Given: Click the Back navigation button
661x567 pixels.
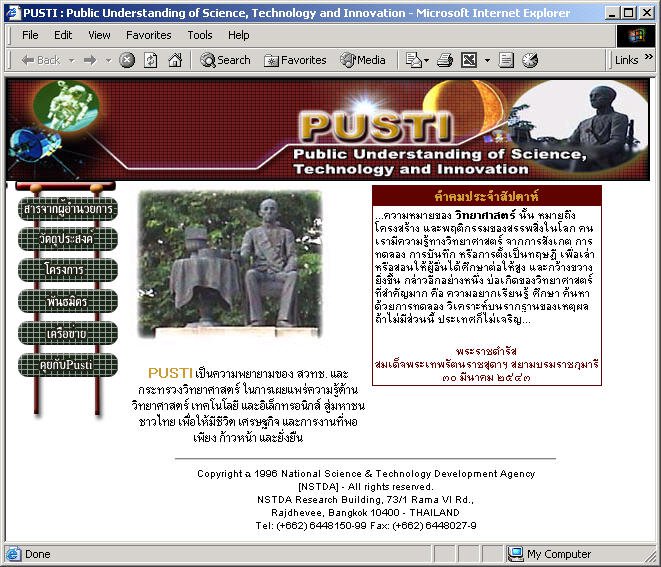Looking at the screenshot, I should tap(42, 60).
